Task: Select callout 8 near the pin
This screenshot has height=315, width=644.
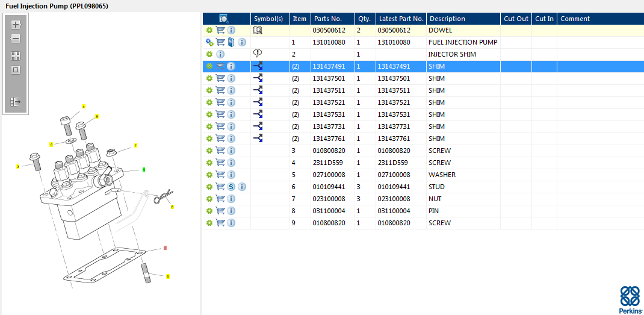Action: click(x=172, y=207)
